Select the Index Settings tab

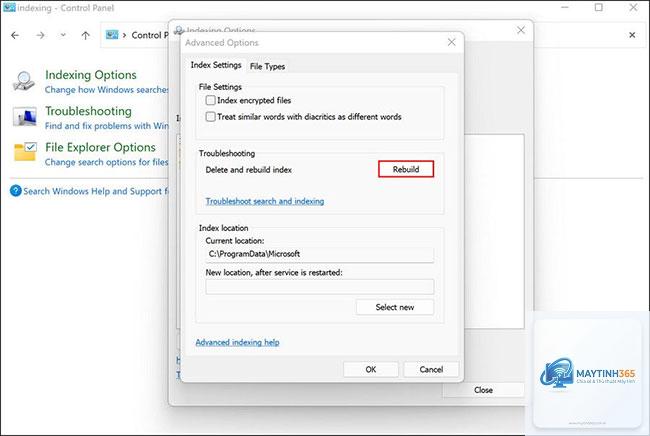[216, 65]
